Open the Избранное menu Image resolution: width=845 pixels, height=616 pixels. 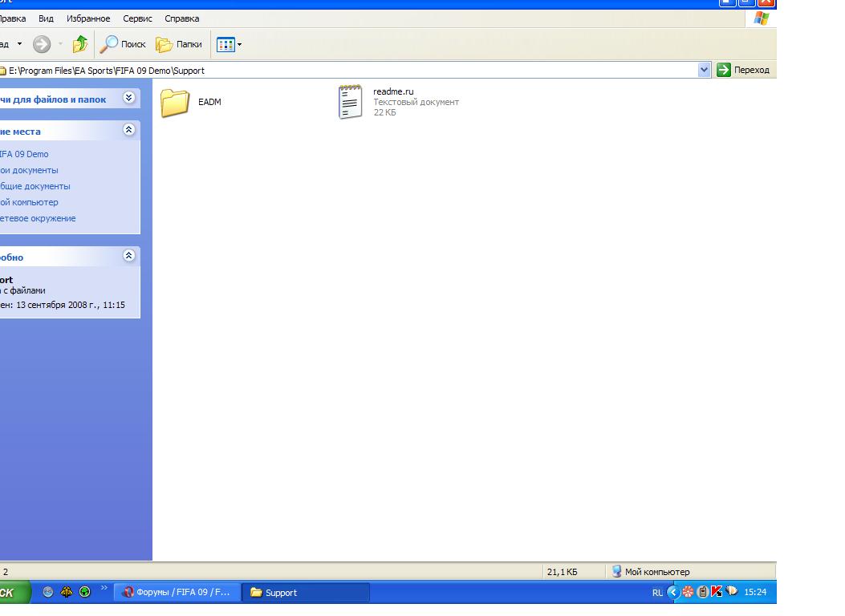88,18
